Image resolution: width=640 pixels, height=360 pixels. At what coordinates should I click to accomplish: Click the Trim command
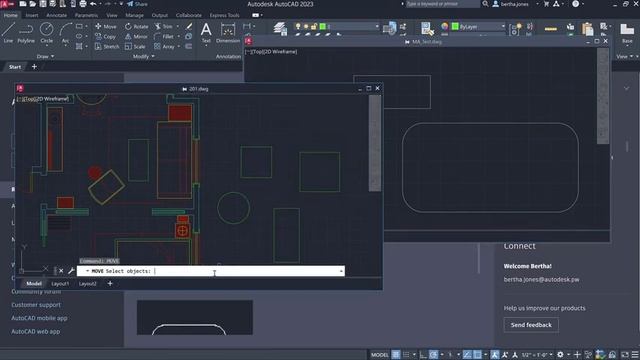point(164,26)
